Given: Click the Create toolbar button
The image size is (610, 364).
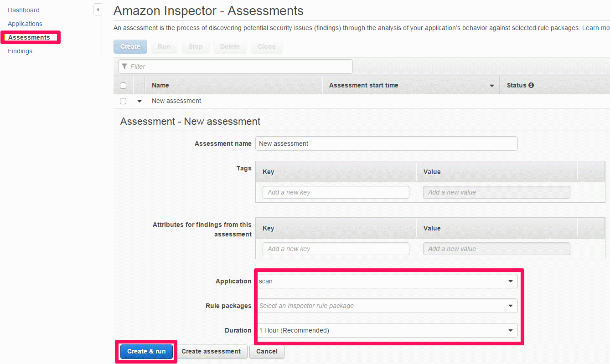Looking at the screenshot, I should 130,46.
